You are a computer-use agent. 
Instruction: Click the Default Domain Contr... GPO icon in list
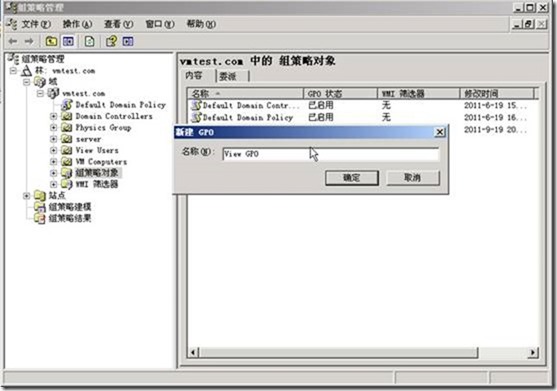196,105
